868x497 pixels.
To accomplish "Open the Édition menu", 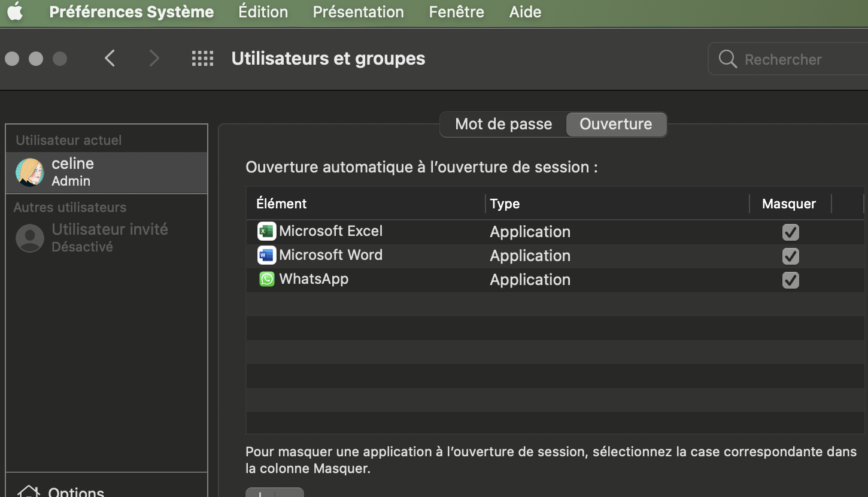I will point(263,12).
